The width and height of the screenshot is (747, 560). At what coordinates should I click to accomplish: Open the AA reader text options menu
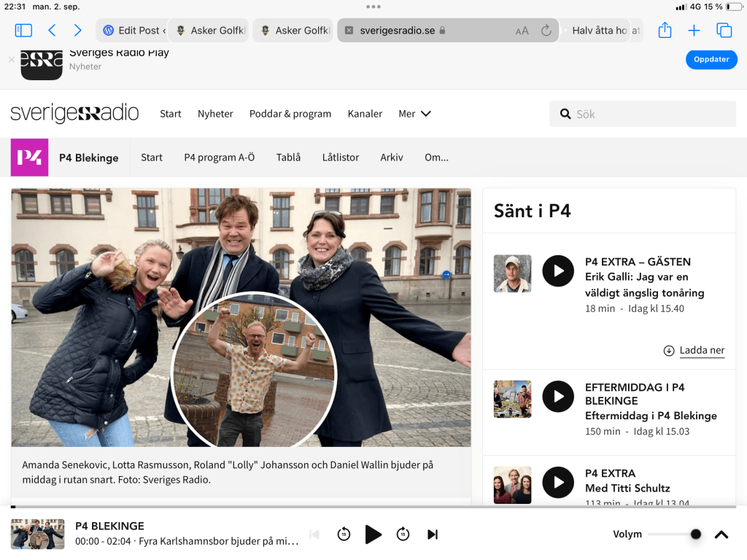pyautogui.click(x=522, y=31)
